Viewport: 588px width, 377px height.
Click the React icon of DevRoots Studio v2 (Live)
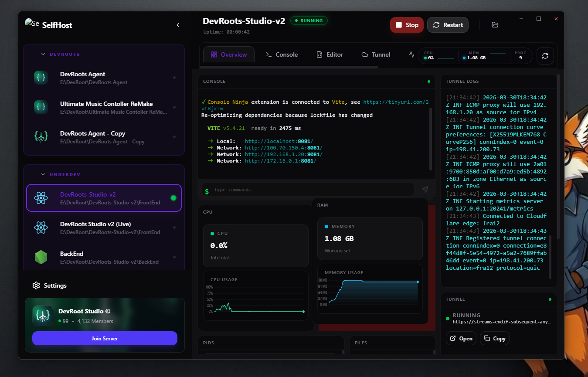(41, 228)
